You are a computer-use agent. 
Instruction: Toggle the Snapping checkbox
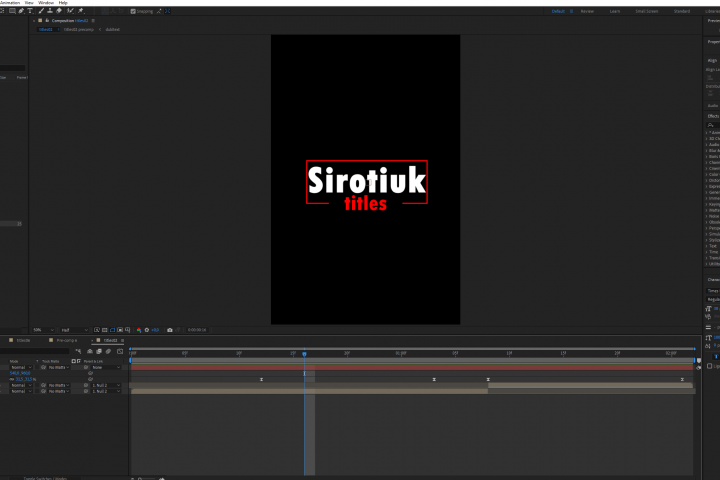pyautogui.click(x=133, y=11)
